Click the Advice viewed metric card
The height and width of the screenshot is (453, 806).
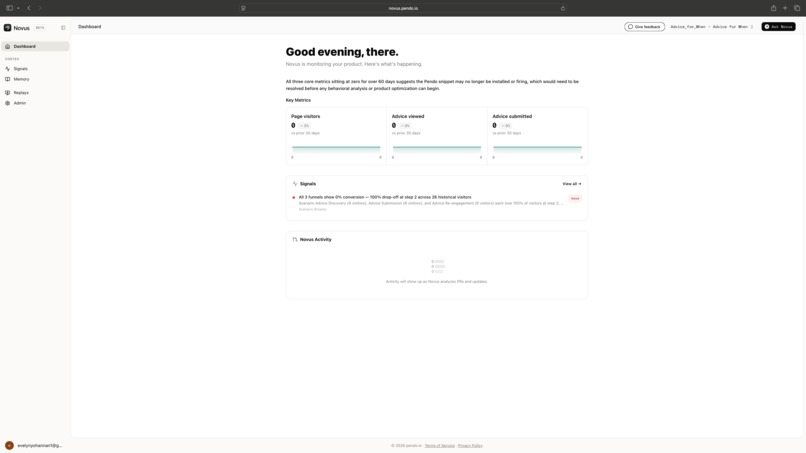[x=437, y=136]
